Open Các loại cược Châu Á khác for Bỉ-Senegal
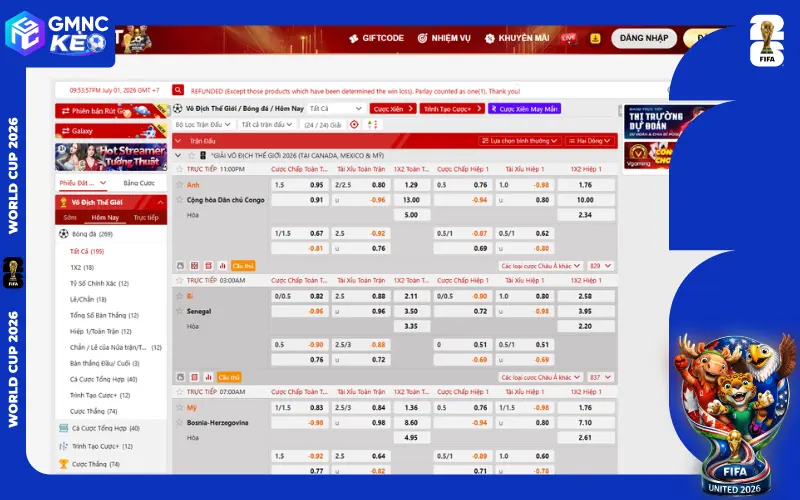Screen dimensions: 800x500 541,377
